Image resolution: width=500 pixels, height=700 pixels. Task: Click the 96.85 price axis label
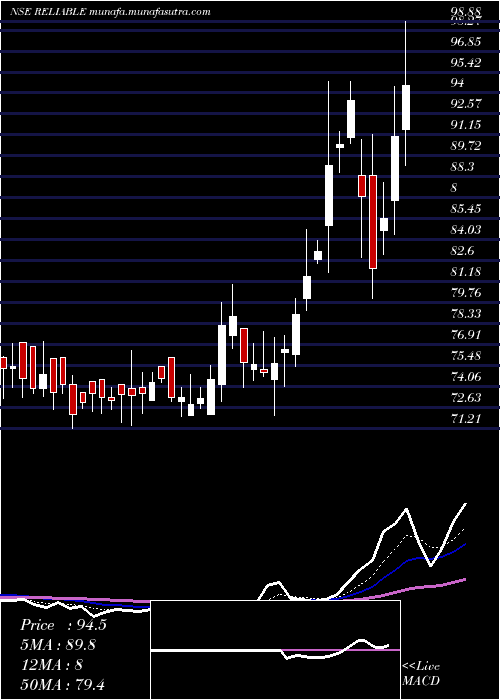[x=466, y=42]
